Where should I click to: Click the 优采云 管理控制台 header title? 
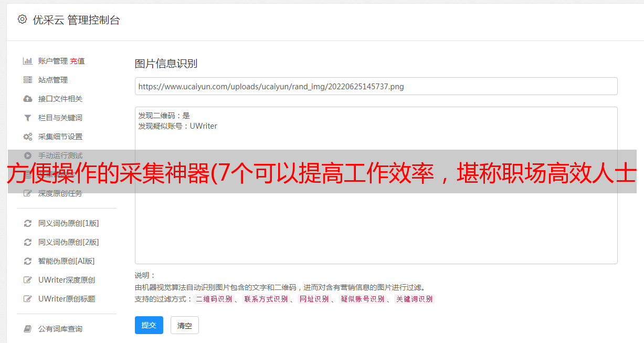pos(76,20)
